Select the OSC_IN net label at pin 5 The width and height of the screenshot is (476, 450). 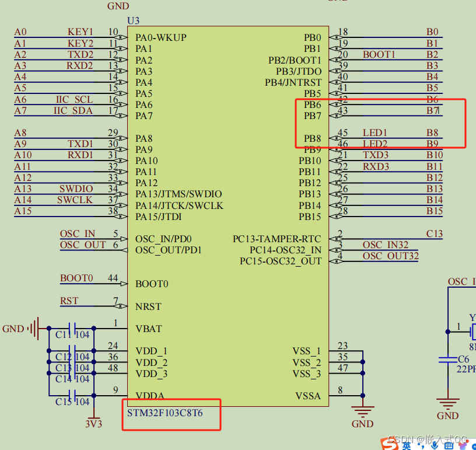tap(78, 233)
